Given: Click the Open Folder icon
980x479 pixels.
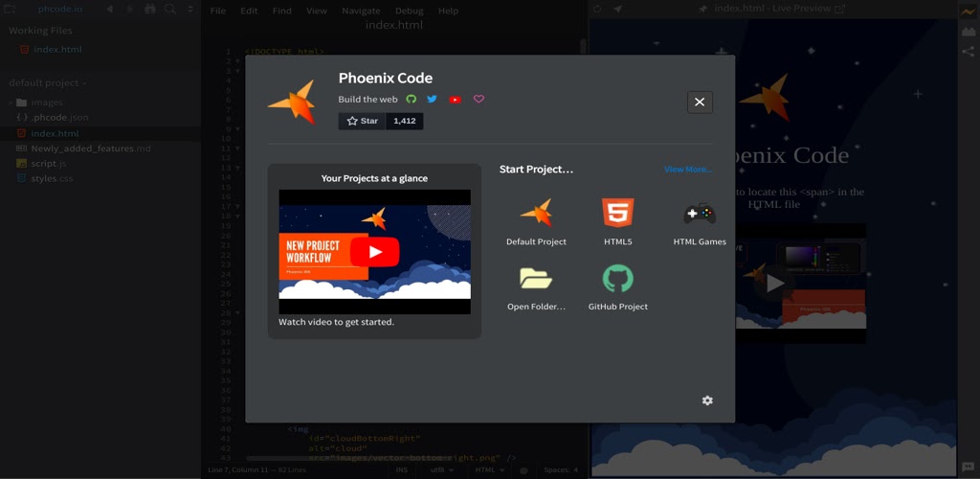Looking at the screenshot, I should 536,280.
